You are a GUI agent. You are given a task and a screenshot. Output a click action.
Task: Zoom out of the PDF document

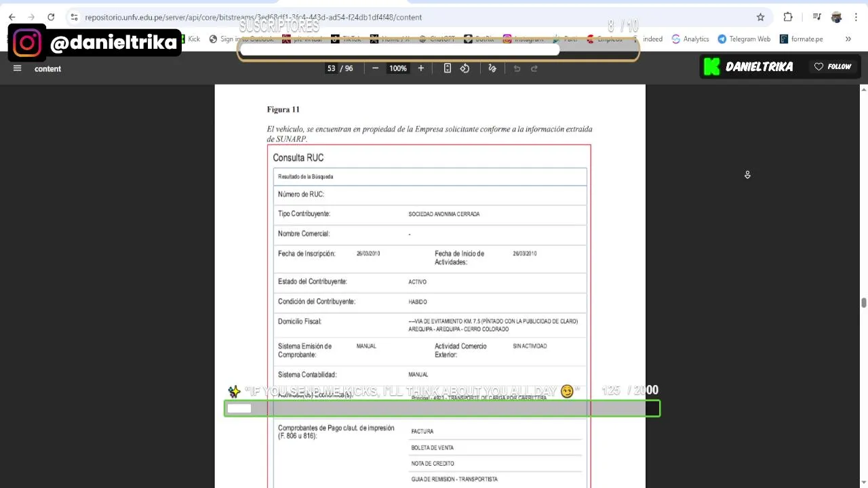pyautogui.click(x=375, y=68)
